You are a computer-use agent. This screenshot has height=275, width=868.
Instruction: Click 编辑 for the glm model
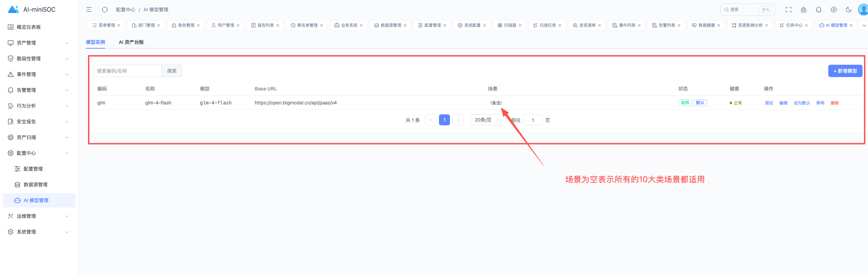pos(783,103)
